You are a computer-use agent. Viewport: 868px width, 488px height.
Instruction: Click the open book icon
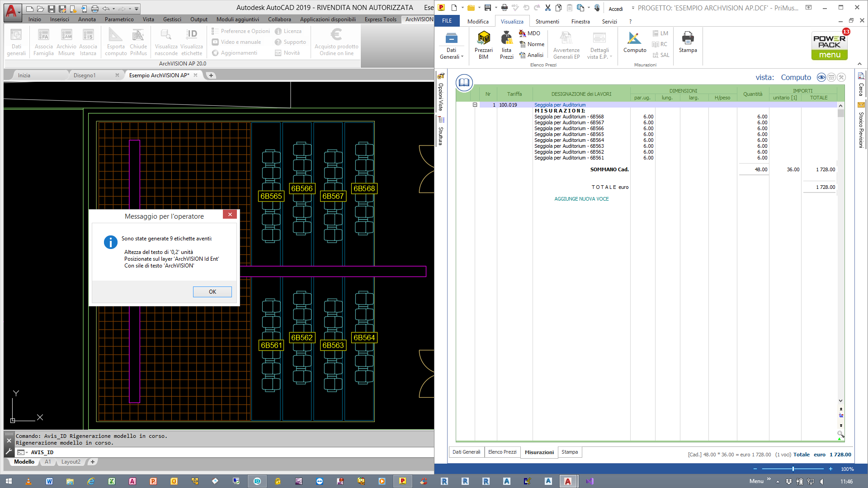click(x=464, y=82)
